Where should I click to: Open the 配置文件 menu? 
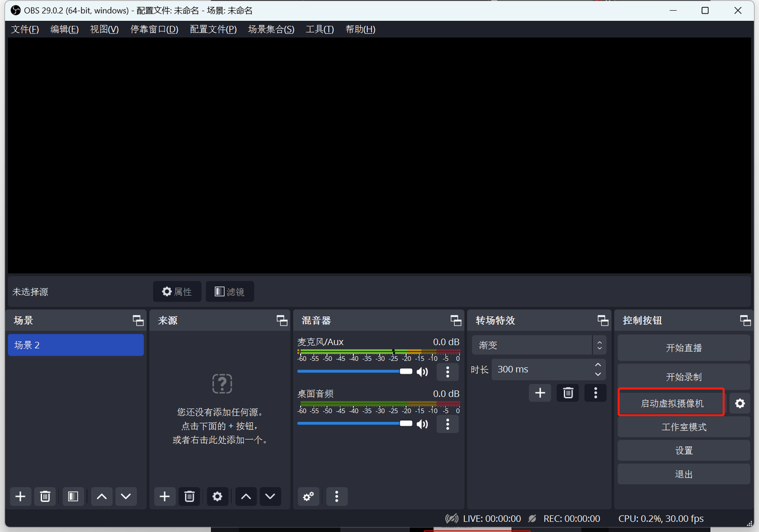[213, 28]
